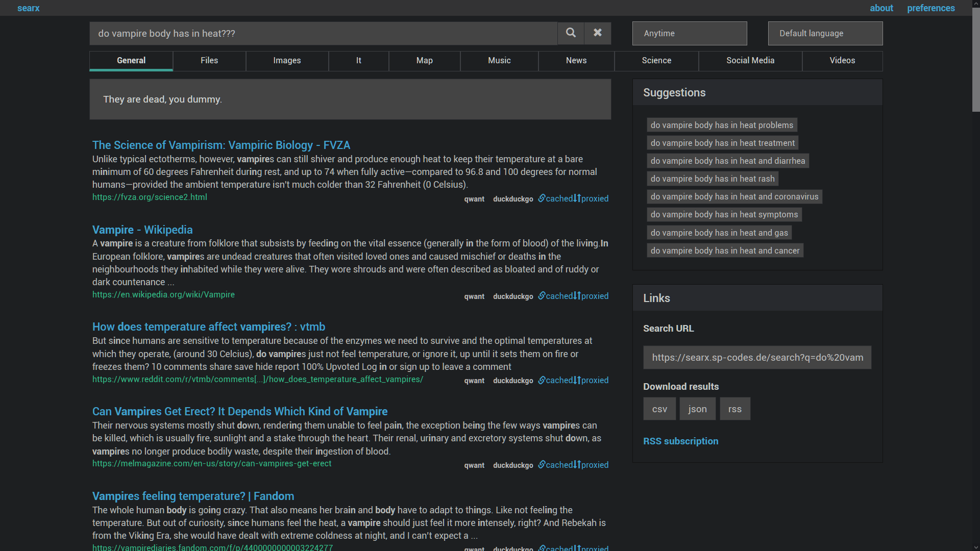This screenshot has height=551, width=980.
Task: Open Can Vampires Get Erect result
Action: pos(240,412)
